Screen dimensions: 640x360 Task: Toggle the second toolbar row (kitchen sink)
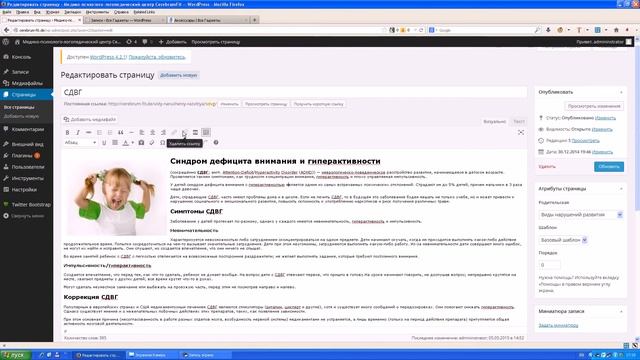pyautogui.click(x=206, y=132)
